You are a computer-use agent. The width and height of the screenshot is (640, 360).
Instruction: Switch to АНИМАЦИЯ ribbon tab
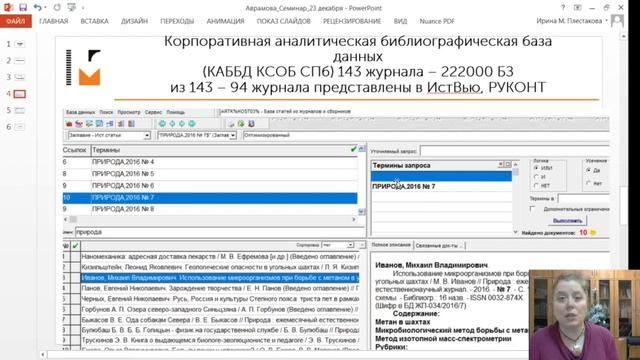(225, 21)
